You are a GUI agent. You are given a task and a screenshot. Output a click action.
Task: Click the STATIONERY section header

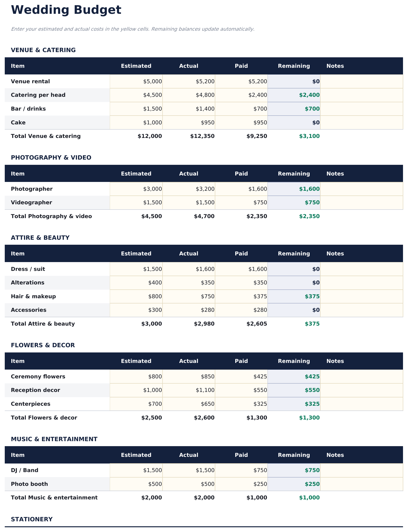pyautogui.click(x=31, y=519)
